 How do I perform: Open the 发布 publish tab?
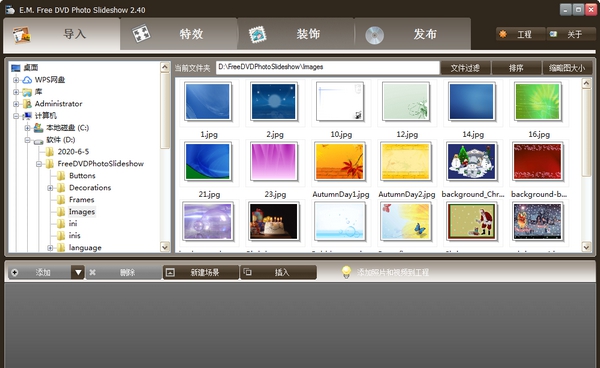[412, 34]
